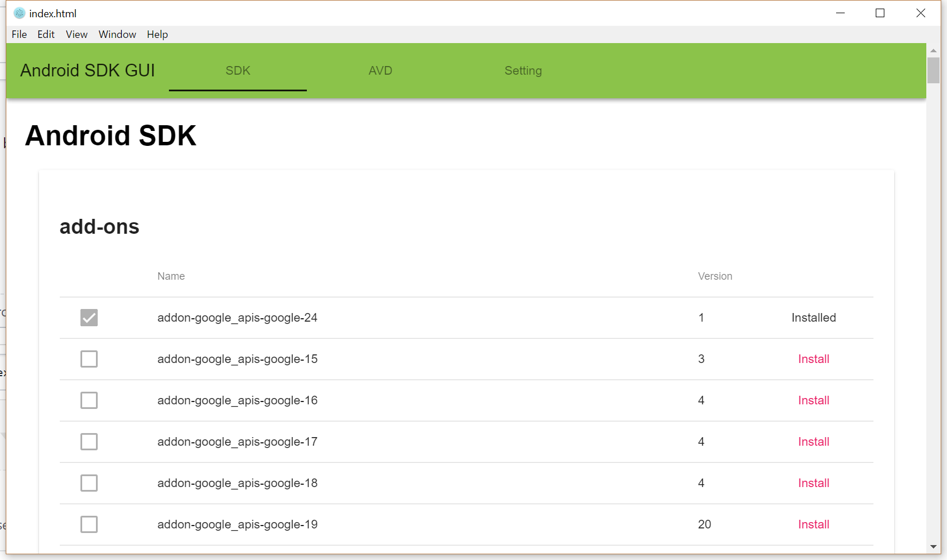Open the Edit menu
The height and width of the screenshot is (560, 947).
[46, 34]
